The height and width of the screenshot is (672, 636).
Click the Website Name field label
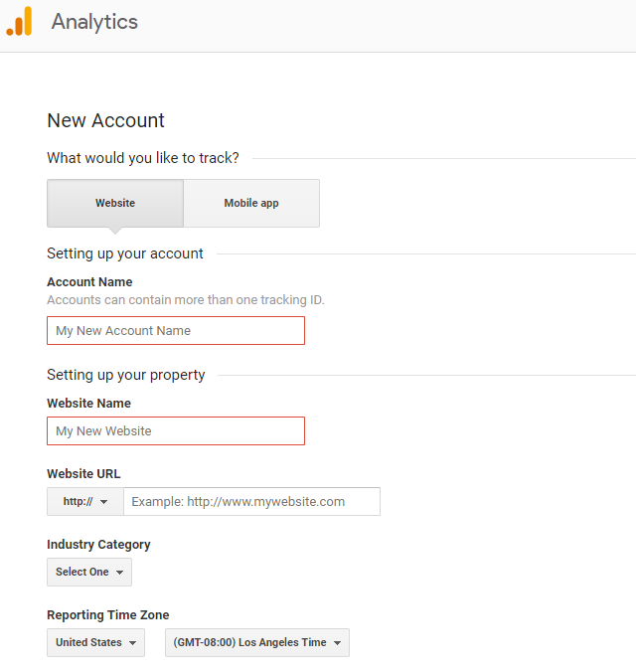click(88, 404)
